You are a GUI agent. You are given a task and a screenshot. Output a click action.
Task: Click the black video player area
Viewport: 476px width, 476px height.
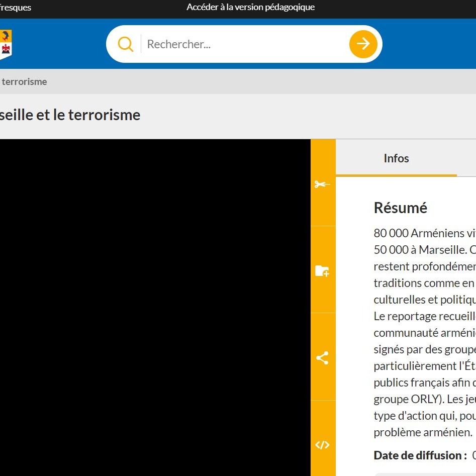point(155,307)
